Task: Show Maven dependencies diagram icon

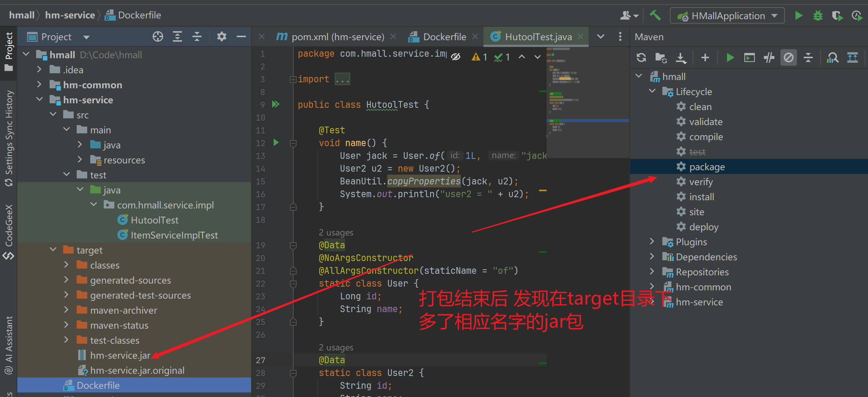Action: click(x=833, y=57)
